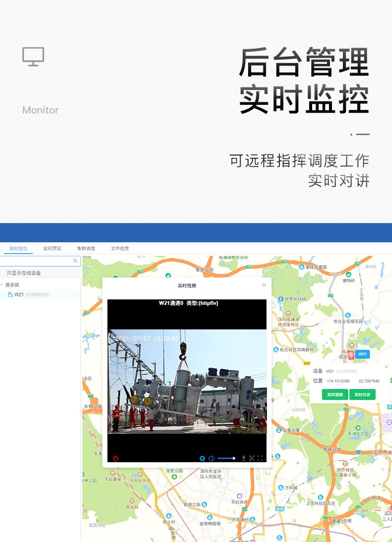Click the green 实时视频 button

tap(335, 395)
